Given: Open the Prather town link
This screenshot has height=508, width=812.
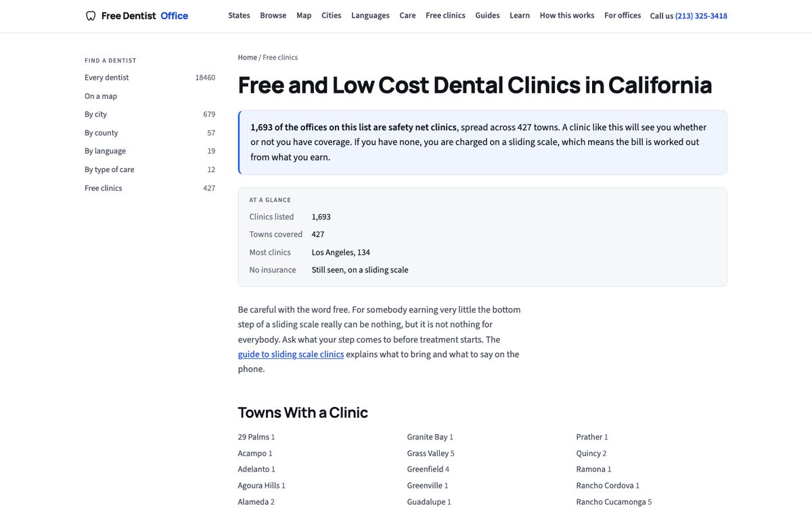Looking at the screenshot, I should pos(589,437).
